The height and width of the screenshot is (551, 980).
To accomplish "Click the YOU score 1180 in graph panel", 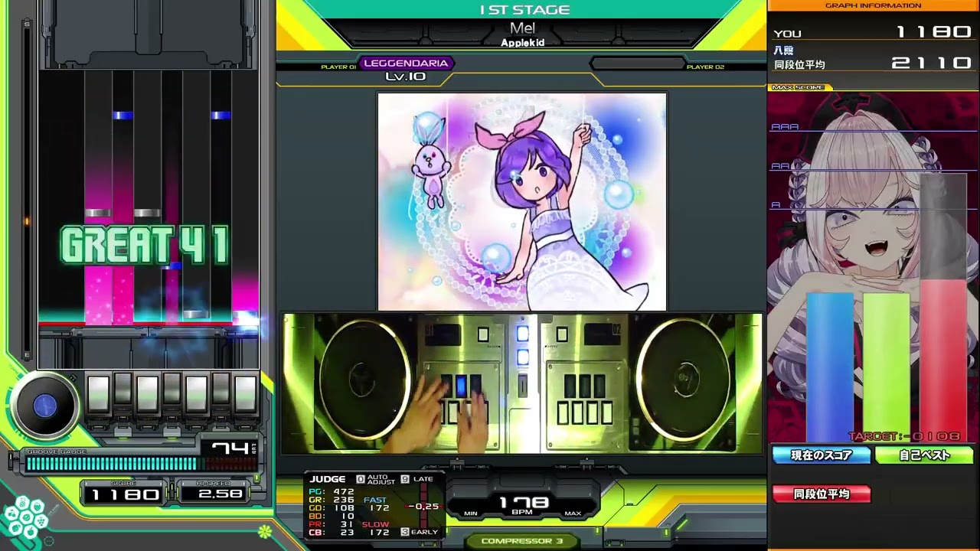I will pos(934,32).
